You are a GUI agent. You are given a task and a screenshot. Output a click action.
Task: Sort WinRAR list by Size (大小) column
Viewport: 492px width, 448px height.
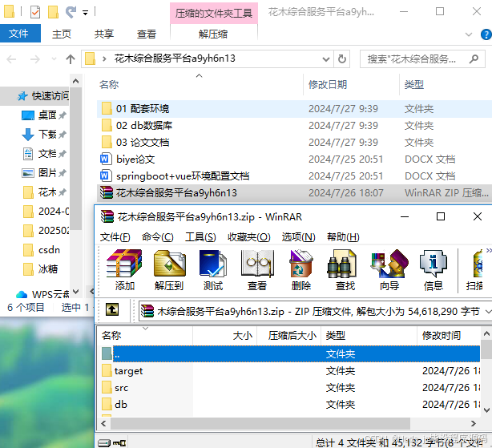tap(224, 336)
